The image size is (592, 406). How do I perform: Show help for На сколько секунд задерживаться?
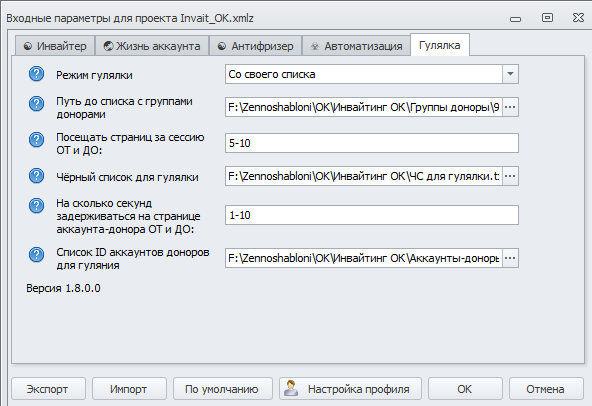(x=36, y=205)
